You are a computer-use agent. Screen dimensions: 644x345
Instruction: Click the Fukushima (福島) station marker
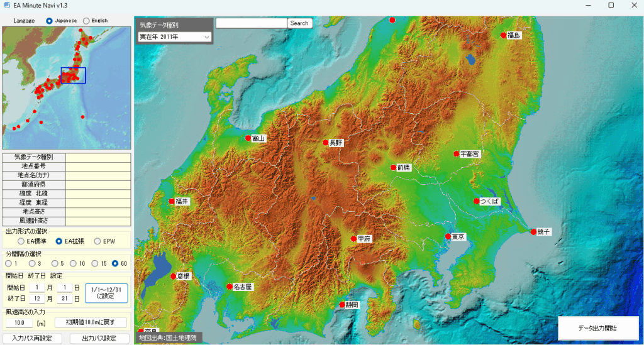click(503, 35)
